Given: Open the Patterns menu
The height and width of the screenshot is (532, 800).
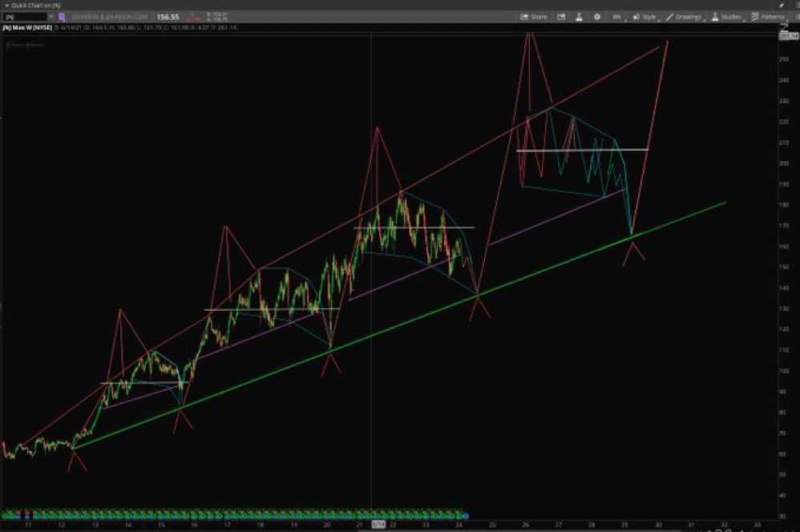Looking at the screenshot, I should [769, 17].
